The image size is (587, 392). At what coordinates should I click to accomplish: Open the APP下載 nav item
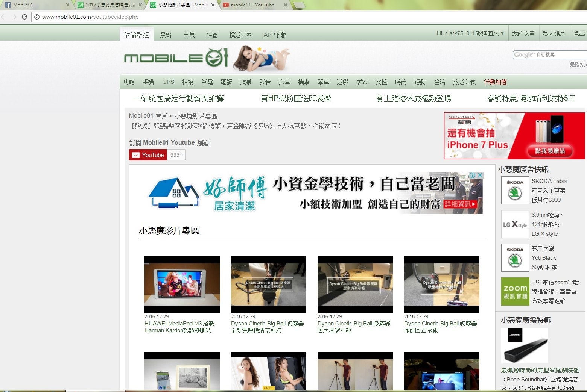(275, 35)
